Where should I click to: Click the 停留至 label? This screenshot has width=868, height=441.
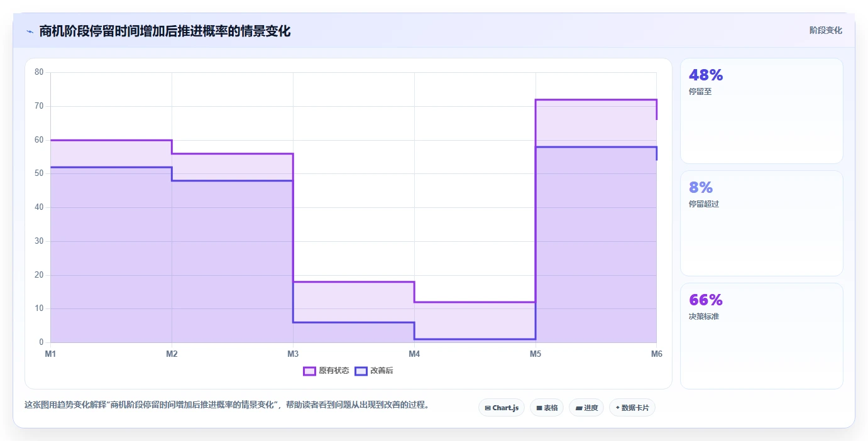point(700,92)
